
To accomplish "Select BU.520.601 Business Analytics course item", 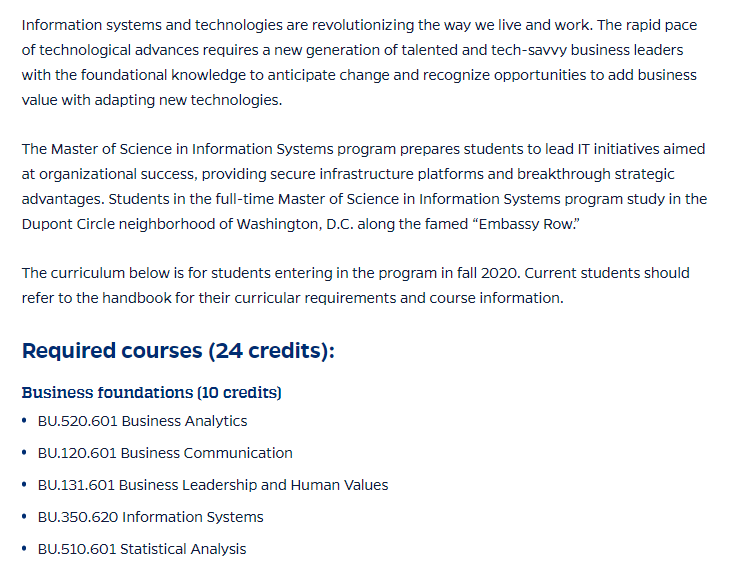I will 142,421.
